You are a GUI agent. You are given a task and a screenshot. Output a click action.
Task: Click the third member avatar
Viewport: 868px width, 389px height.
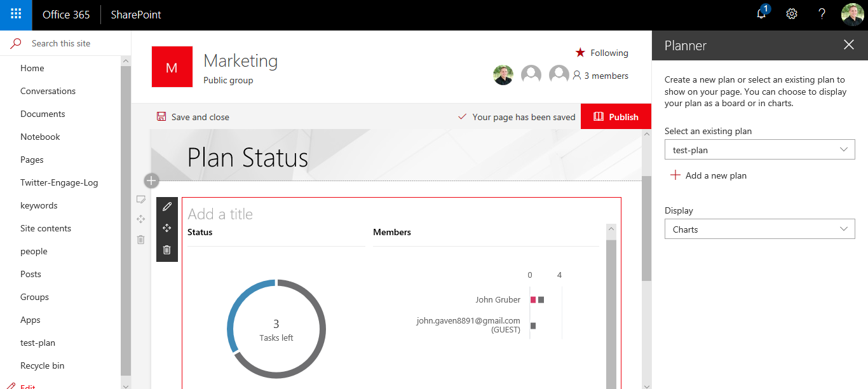[x=559, y=75]
